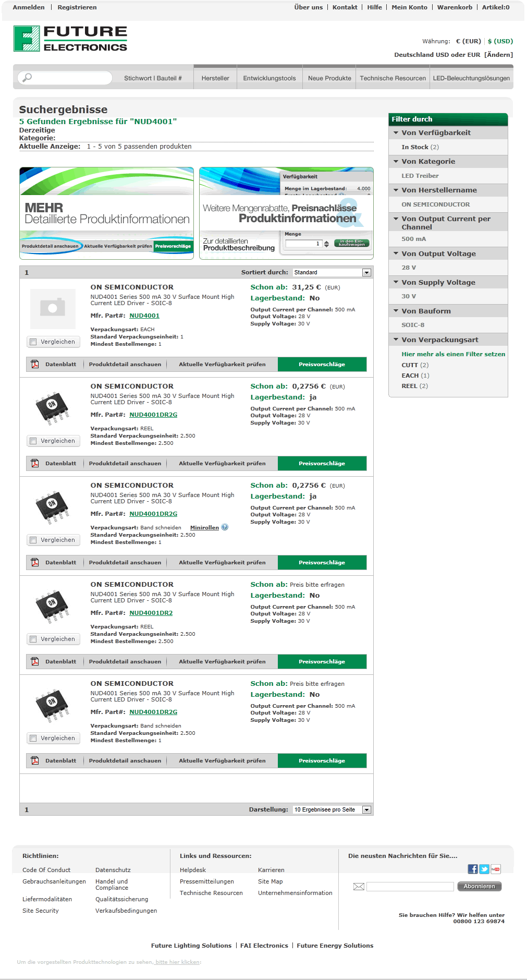Screen dimensions: 527x980
Task: Tick the Vergleichen checkbox for NUD4001
Action: (x=33, y=342)
